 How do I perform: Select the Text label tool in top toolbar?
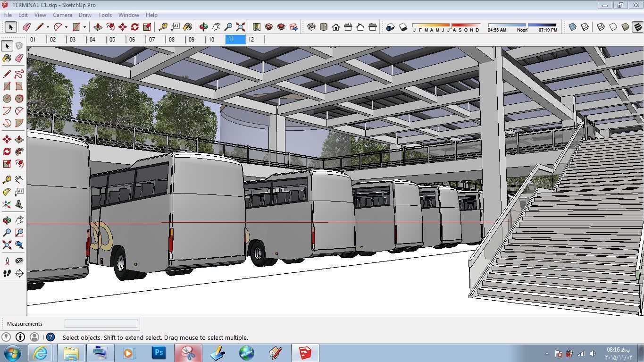(176, 27)
